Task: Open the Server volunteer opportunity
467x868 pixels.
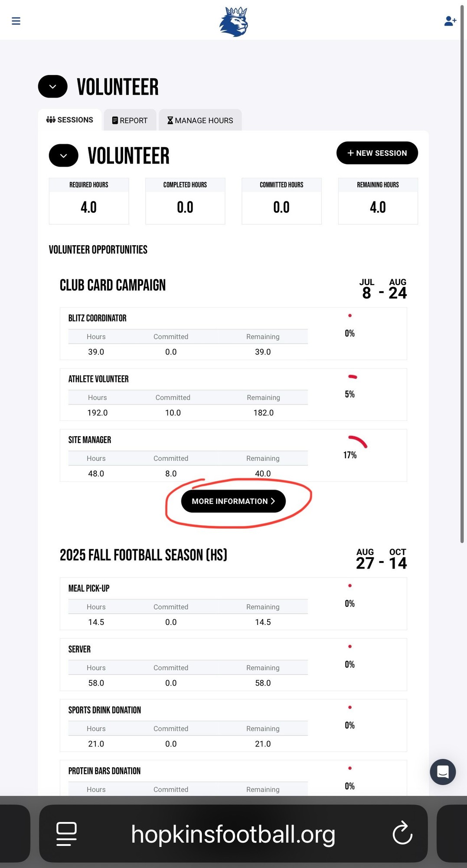Action: tap(233, 664)
